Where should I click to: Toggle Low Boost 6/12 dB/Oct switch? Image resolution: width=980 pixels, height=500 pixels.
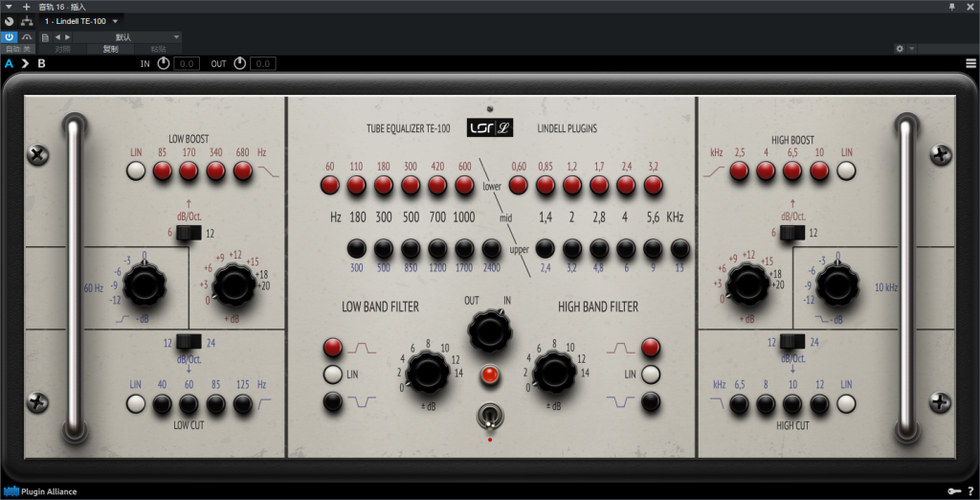click(x=189, y=234)
